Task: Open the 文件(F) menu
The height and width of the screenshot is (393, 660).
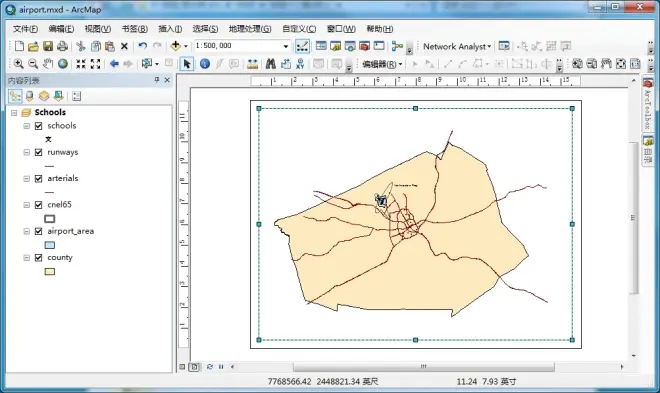Action: point(25,29)
